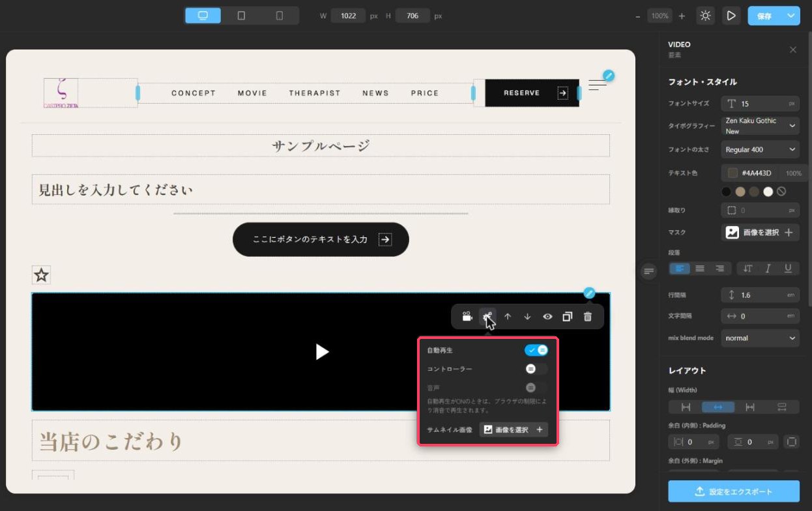The width and height of the screenshot is (812, 511).
Task: Click the star icon element
Action: coord(41,275)
